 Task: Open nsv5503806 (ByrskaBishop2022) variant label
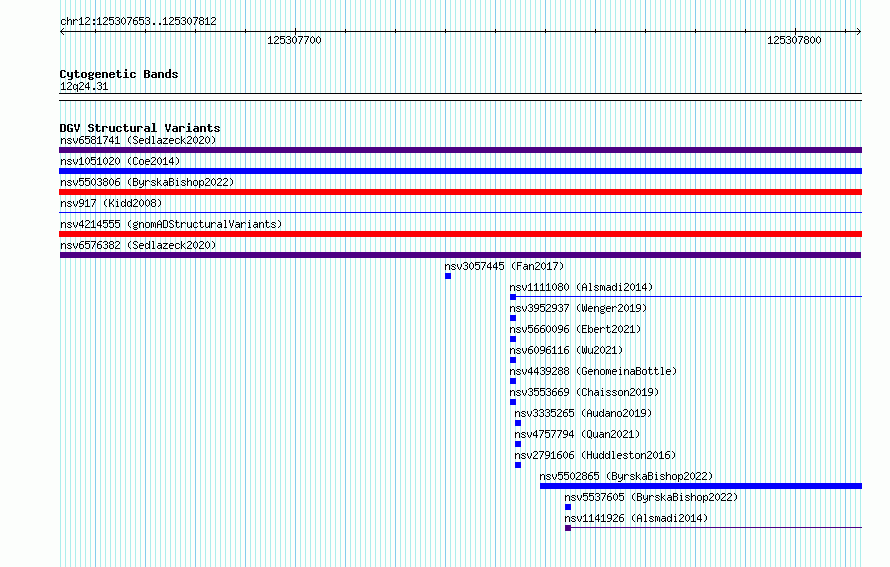[147, 182]
